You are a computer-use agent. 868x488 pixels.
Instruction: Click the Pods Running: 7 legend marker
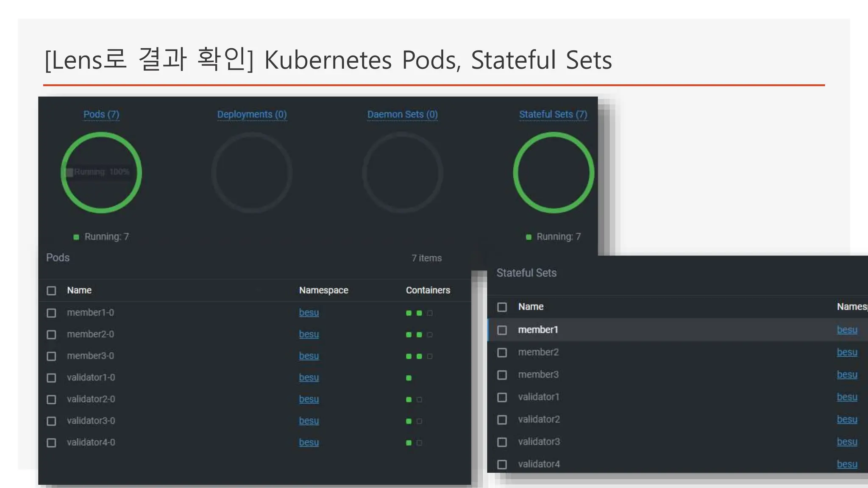tap(76, 237)
